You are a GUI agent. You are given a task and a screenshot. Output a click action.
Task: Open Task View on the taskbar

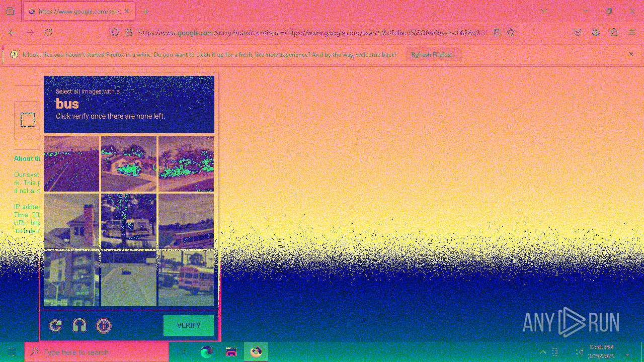click(183, 352)
